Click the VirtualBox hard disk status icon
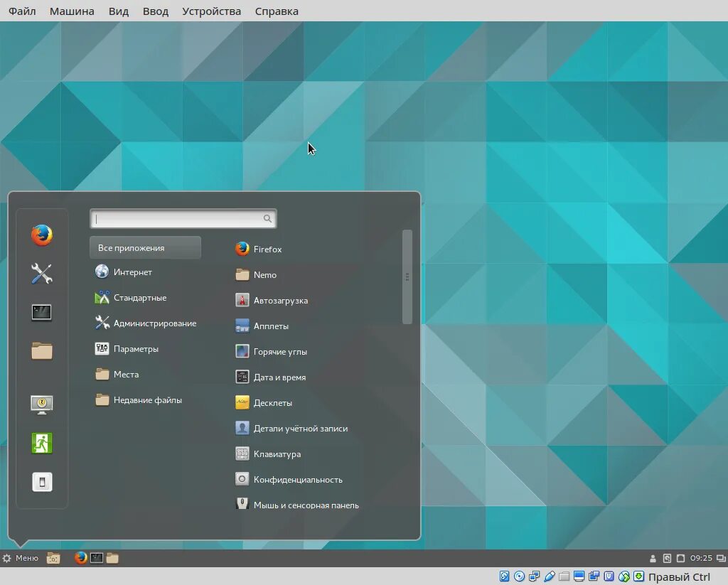 pyautogui.click(x=504, y=576)
